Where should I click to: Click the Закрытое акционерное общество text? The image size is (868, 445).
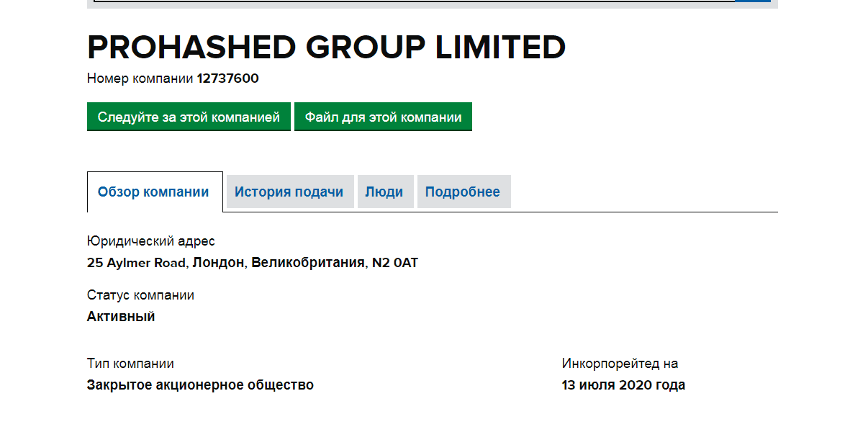tap(200, 385)
